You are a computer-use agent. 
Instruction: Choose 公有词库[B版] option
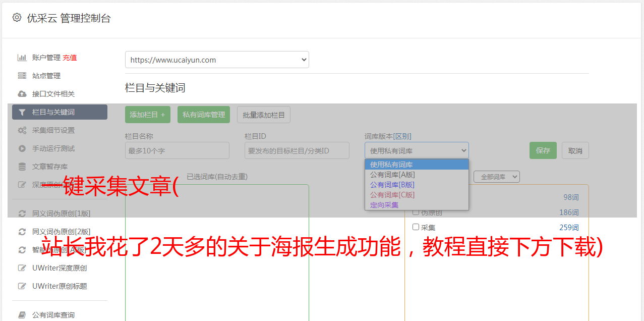(x=417, y=185)
